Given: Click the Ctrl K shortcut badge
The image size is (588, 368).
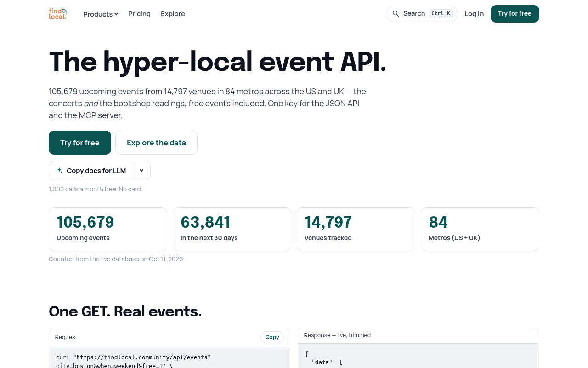Looking at the screenshot, I should click(x=441, y=14).
